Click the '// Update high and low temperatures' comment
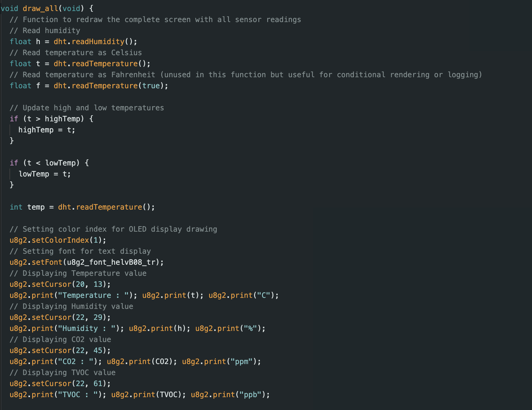The height and width of the screenshot is (410, 532). 87,108
